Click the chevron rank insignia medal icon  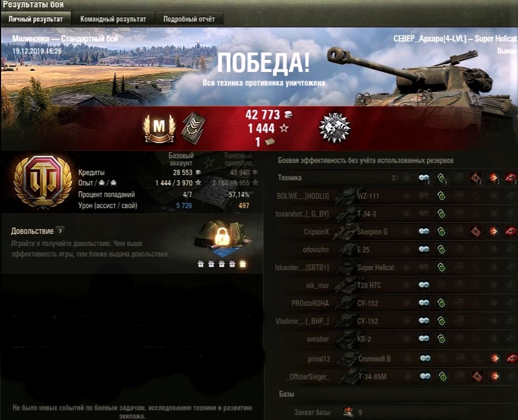tap(193, 128)
